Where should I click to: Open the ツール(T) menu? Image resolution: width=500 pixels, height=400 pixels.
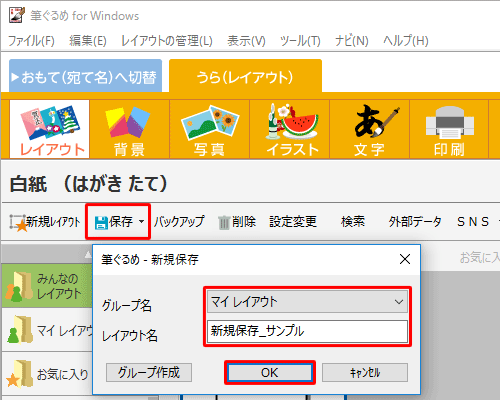pyautogui.click(x=300, y=41)
